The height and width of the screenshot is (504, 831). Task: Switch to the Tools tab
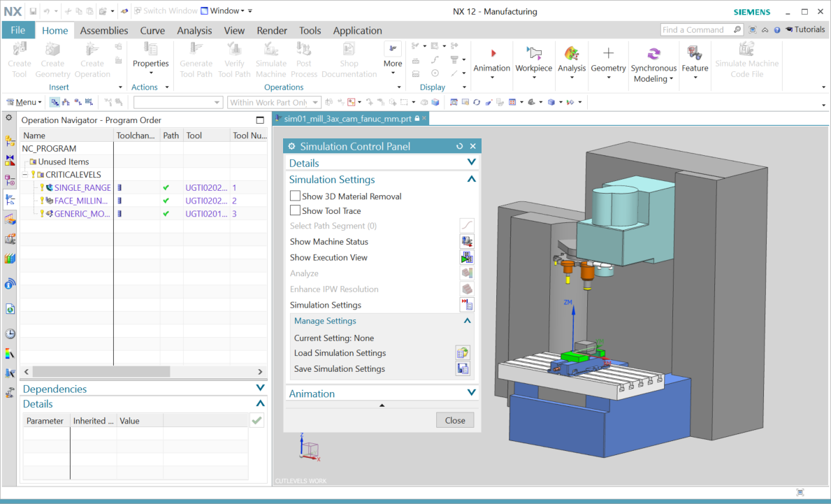point(310,31)
